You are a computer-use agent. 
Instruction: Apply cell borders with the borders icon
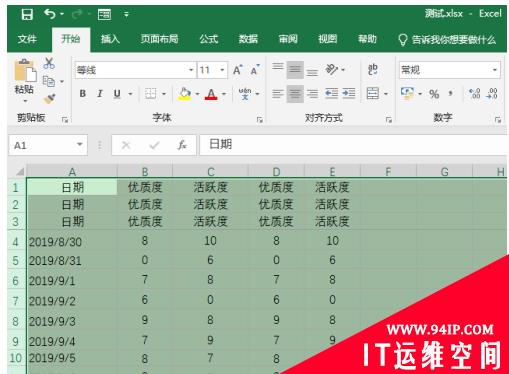click(x=150, y=94)
